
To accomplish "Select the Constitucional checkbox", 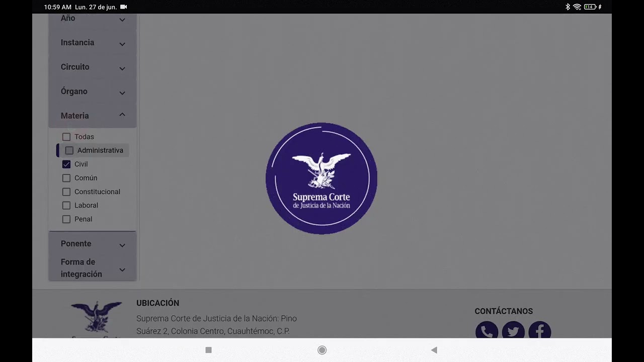I will pos(66,192).
